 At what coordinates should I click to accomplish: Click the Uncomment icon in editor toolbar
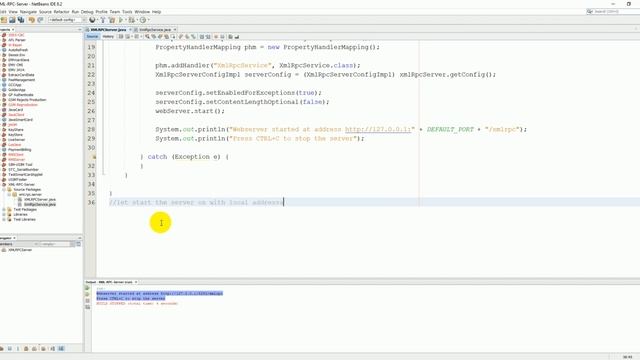pyautogui.click(x=237, y=37)
